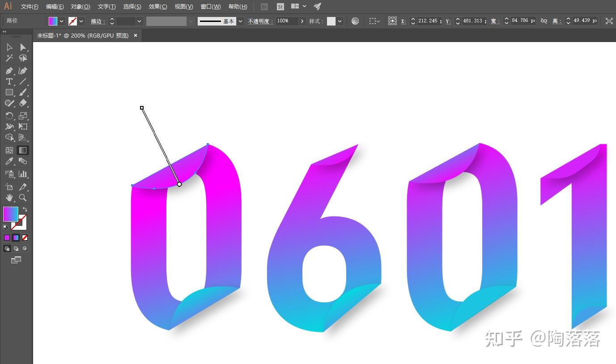Click the 不透明度 opacity label link
The image size is (616, 364).
coord(260,21)
